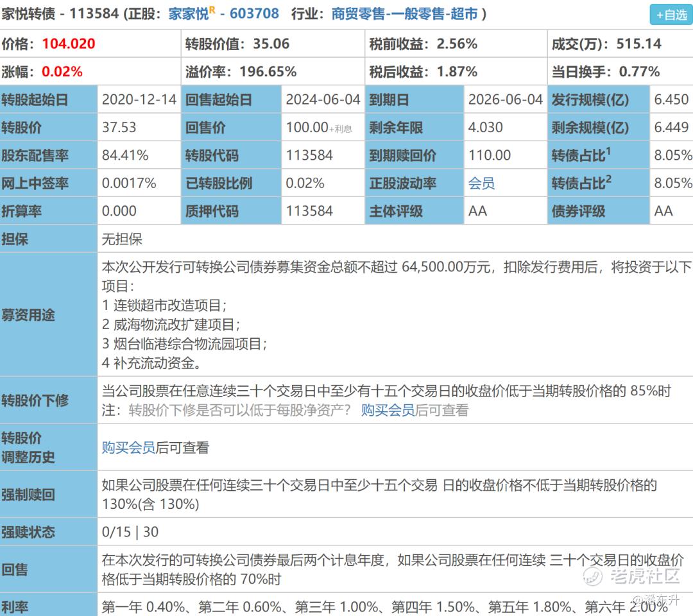Click the 担保 value 无担保
Screen dimensions: 693x616
point(122,239)
